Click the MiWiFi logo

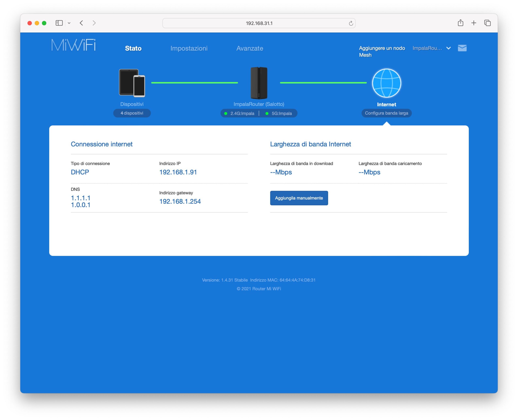point(73,45)
